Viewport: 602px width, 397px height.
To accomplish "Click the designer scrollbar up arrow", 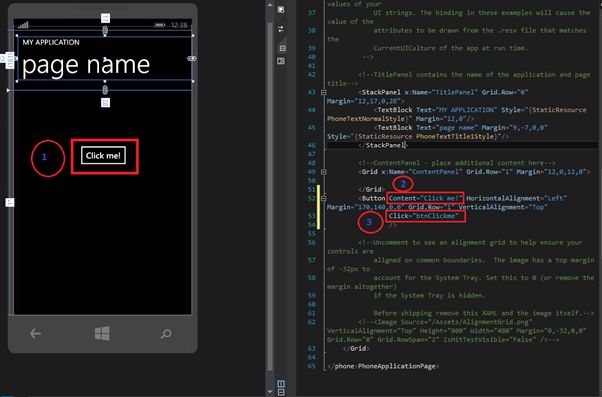I will [x=270, y=5].
